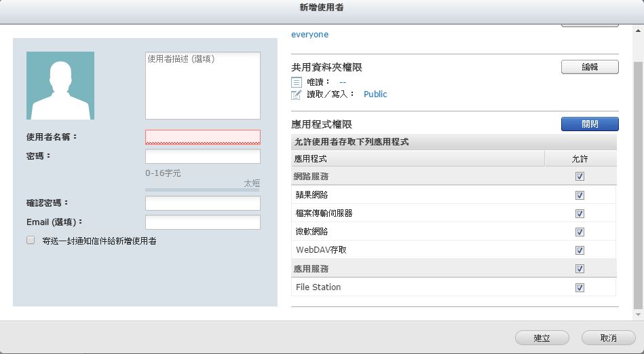Image resolution: width=644 pixels, height=354 pixels.
Task: Open the everyone group link
Action: coord(309,35)
